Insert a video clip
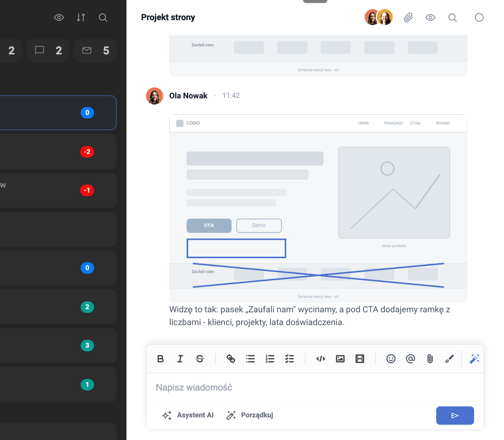 click(x=360, y=359)
